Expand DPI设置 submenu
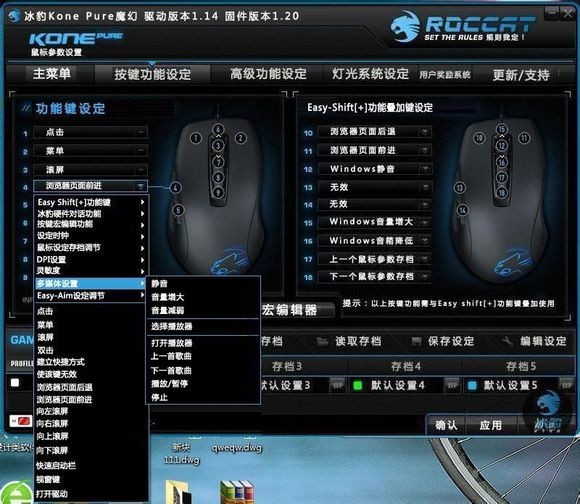 (91, 260)
